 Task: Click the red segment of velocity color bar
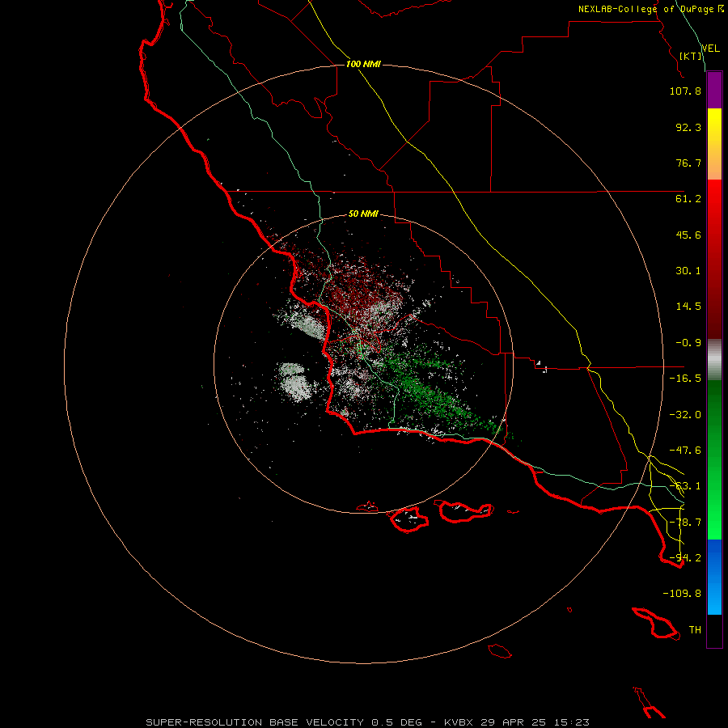(x=714, y=259)
